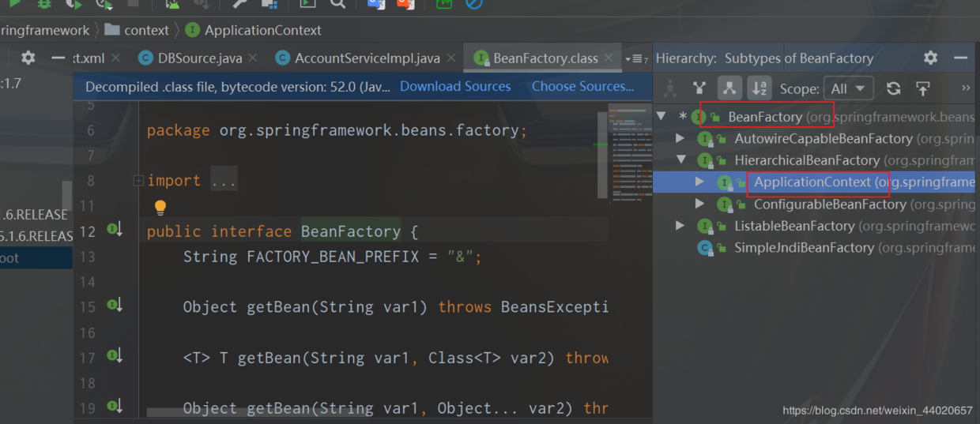This screenshot has height=424, width=980.
Task: Click the implementations gutter icon beside BeanFactory
Action: [x=115, y=230]
